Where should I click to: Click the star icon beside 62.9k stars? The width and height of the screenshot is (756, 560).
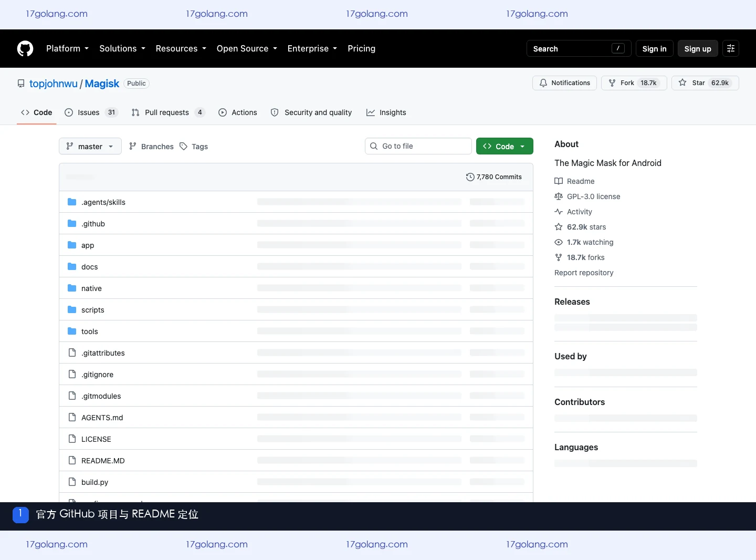click(559, 227)
